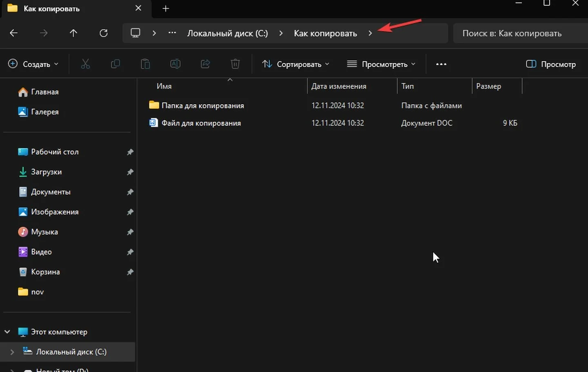Click pin icon next to Корзина
588x372 pixels.
[130, 272]
